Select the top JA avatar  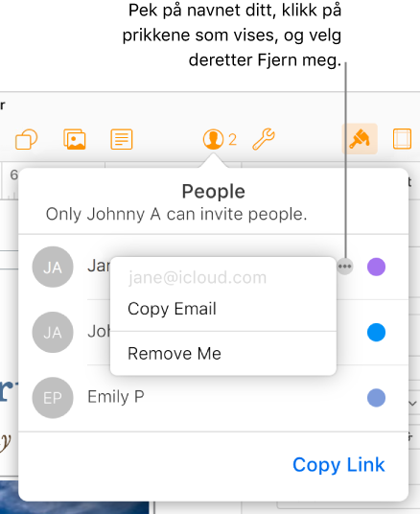tap(53, 267)
